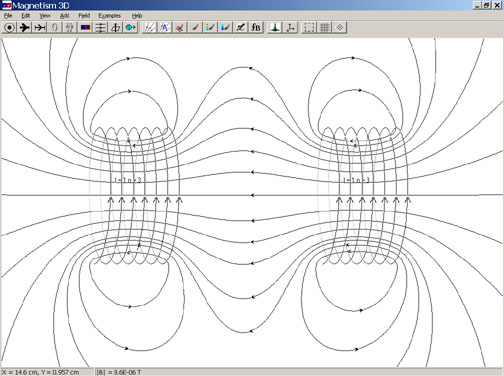Restore the Magnetism 3D window size
Viewport: 504px width, 376px height.
pos(487,5)
